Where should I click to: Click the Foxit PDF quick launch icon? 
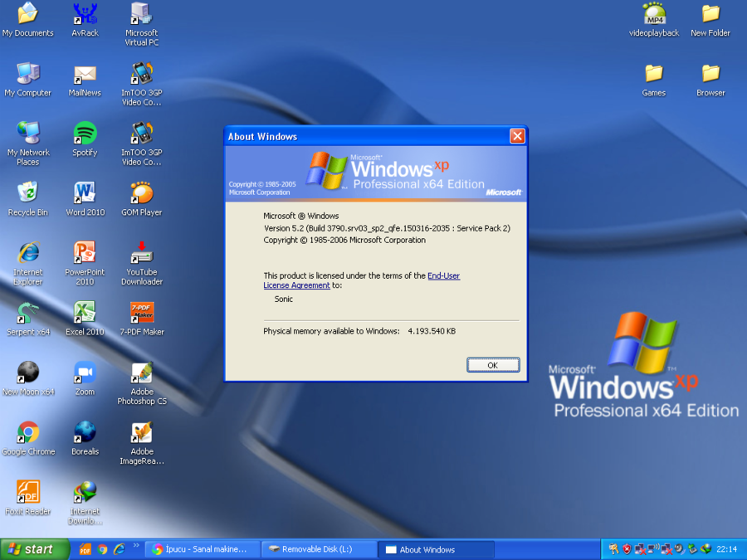(85, 549)
